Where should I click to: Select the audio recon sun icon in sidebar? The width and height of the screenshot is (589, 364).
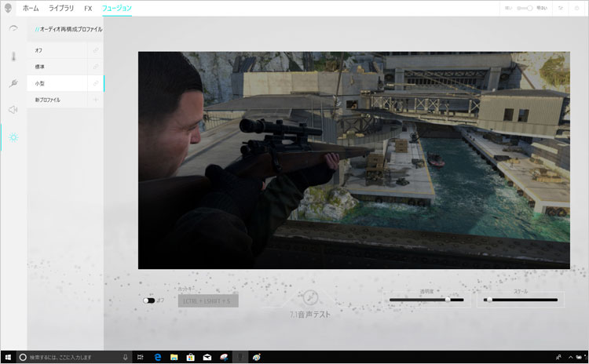[x=13, y=137]
